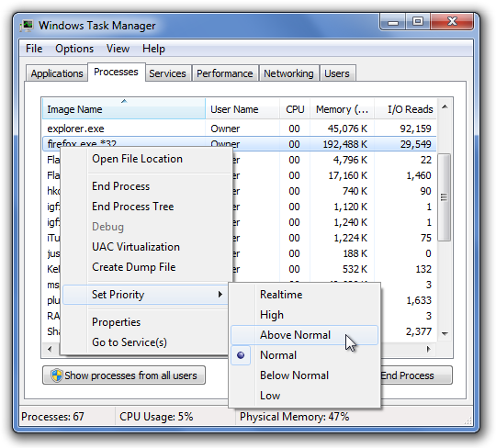Click the CPU Usage: 5% status entry
The height and width of the screenshot is (448, 496).
click(156, 417)
